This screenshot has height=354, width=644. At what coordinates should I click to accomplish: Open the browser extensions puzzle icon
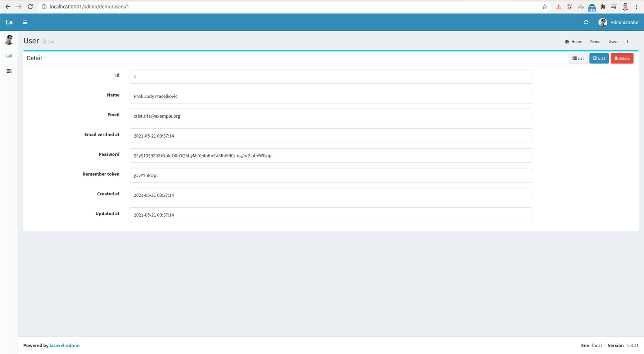pyautogui.click(x=603, y=7)
